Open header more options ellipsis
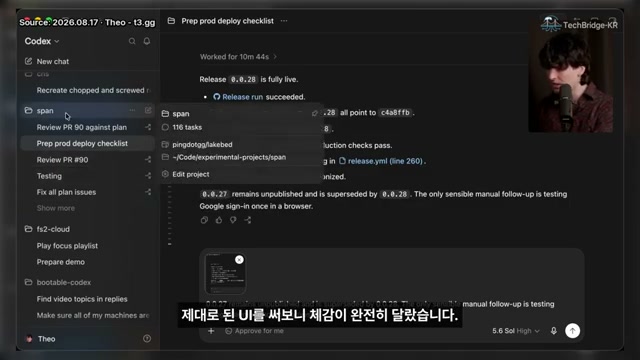The width and height of the screenshot is (640, 360). click(x=284, y=21)
